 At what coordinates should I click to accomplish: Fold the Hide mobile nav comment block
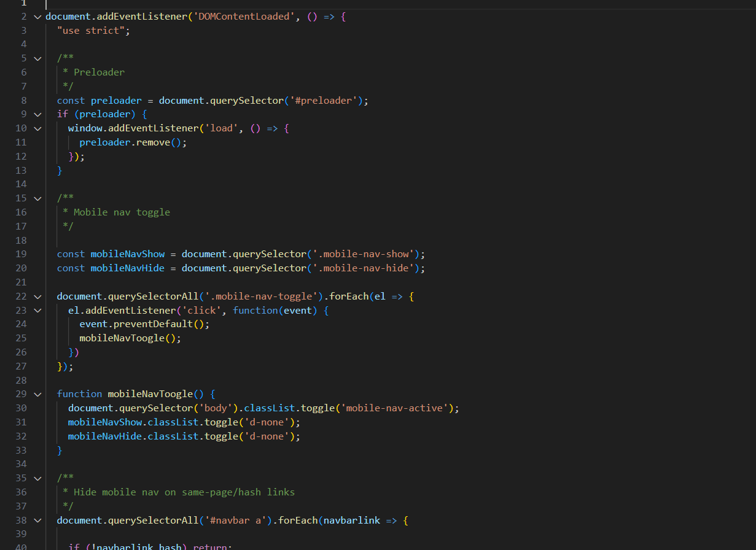(37, 478)
